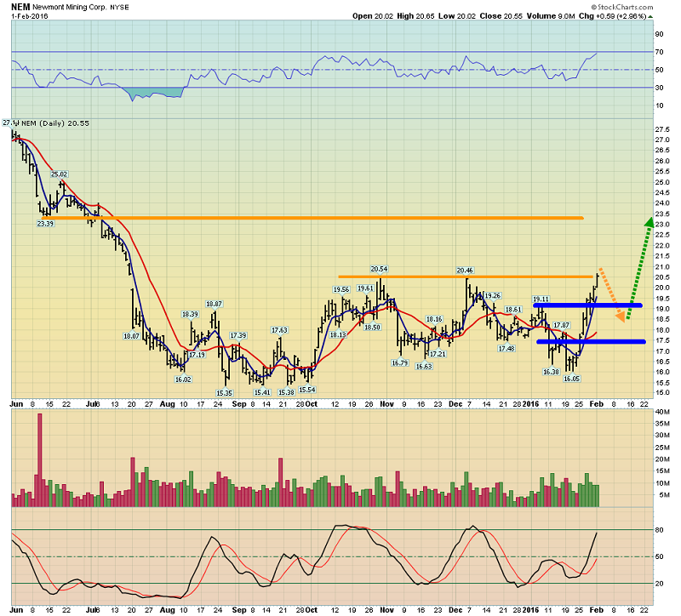Click the 5M volume axis label
The height and width of the screenshot is (616, 681).
click(x=664, y=495)
